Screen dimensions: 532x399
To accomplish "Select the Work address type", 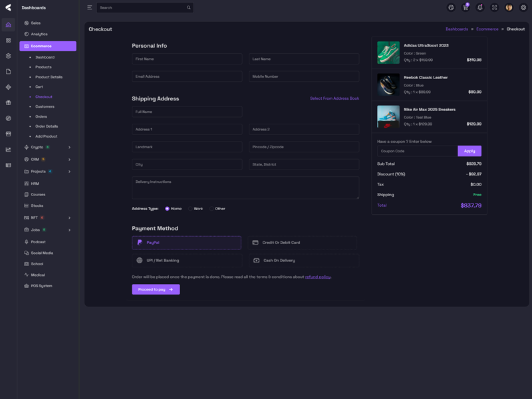I will coord(190,209).
